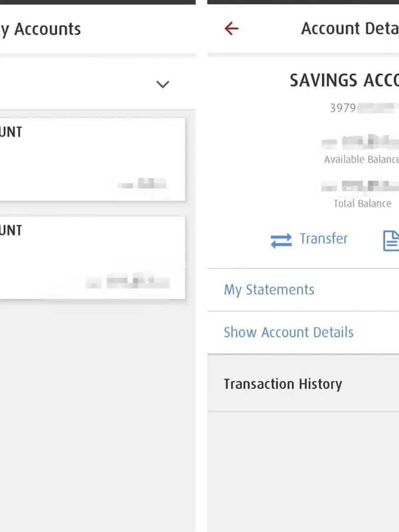Click the Total Balance label
Viewport: 399px width, 532px height.
[362, 204]
